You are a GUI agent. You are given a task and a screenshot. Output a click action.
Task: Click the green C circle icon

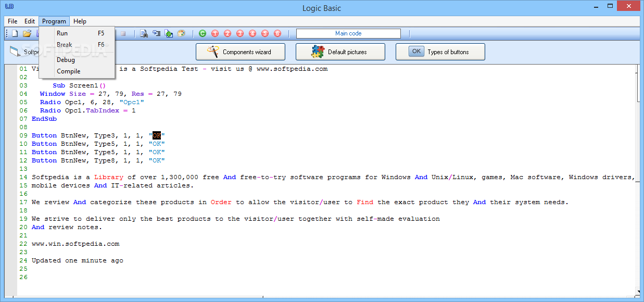[x=203, y=33]
